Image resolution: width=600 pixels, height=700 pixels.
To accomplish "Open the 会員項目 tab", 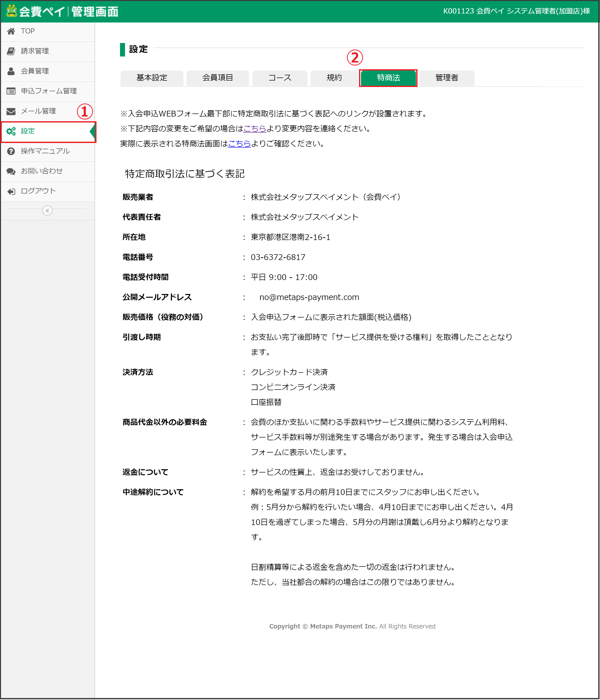I will coord(217,78).
